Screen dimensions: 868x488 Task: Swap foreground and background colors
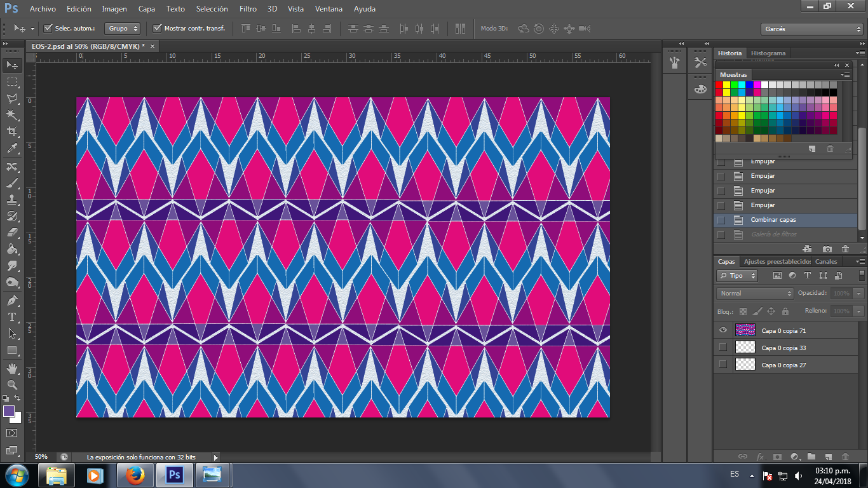[x=18, y=398]
